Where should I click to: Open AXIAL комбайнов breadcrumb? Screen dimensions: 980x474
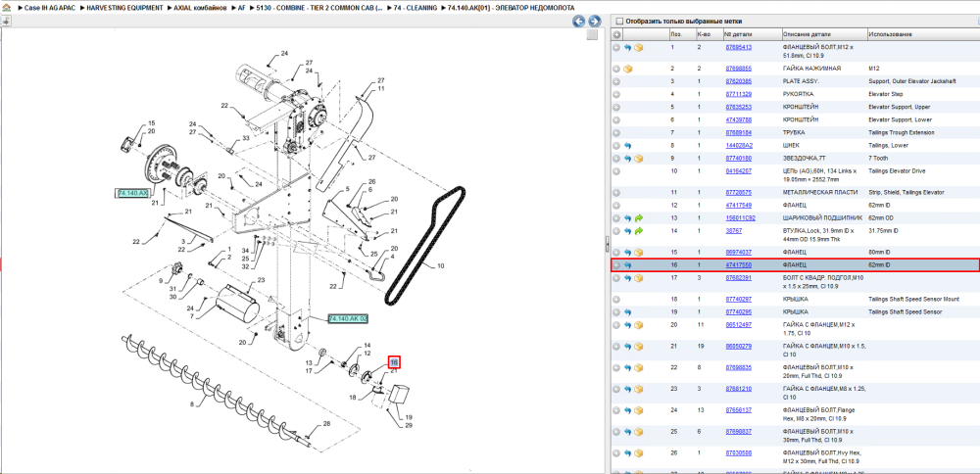[x=200, y=8]
